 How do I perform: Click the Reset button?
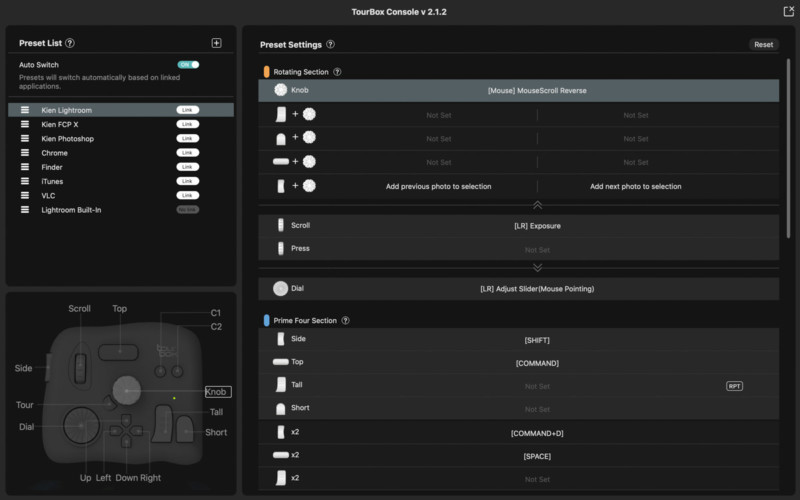click(x=763, y=44)
